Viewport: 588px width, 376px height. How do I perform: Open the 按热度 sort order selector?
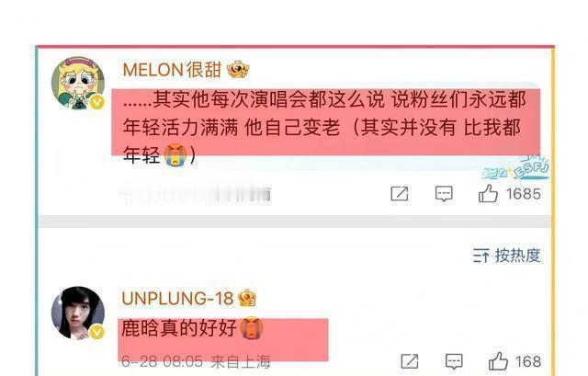click(506, 256)
